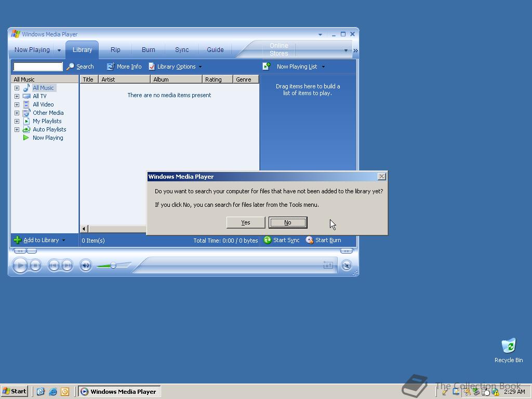Viewport: 532px width, 399px height.
Task: Open the Online Stores dropdown arrow
Action: pos(345,50)
